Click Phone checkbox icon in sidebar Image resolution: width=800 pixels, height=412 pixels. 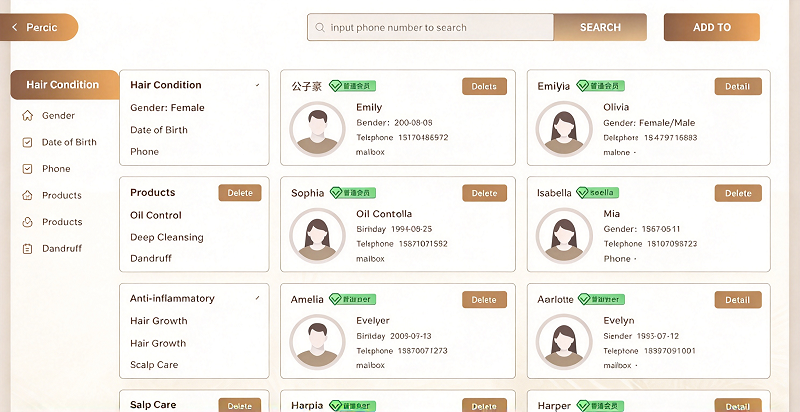pos(28,169)
